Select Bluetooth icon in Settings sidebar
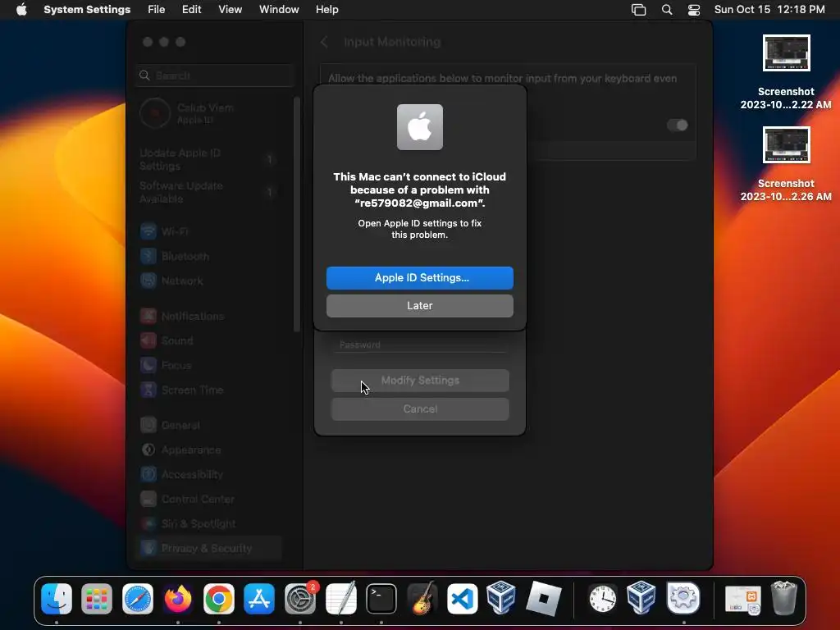Viewport: 840px width, 630px height. click(148, 256)
